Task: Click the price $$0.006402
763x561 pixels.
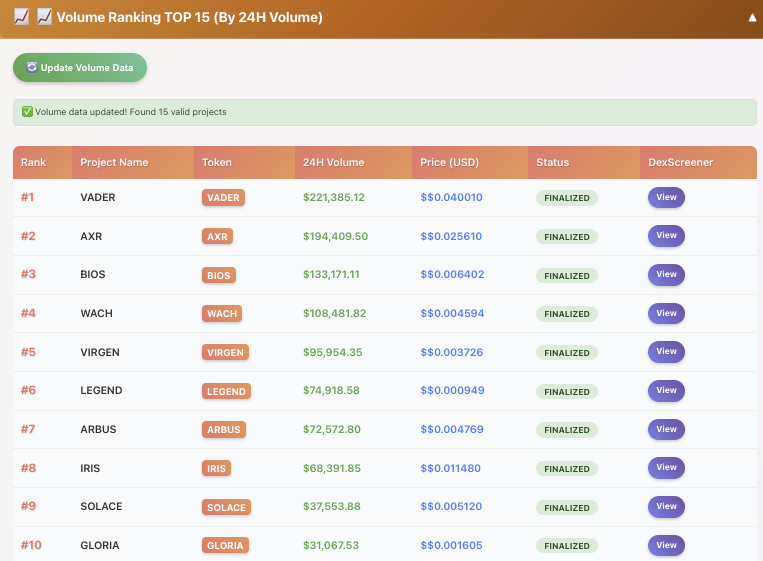Action: tap(453, 274)
